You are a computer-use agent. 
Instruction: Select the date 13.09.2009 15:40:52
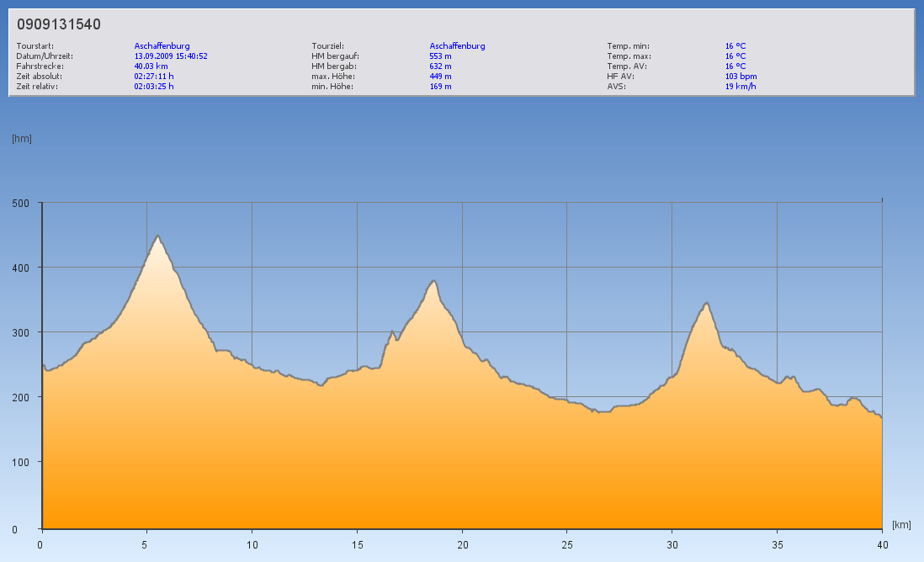pyautogui.click(x=171, y=56)
